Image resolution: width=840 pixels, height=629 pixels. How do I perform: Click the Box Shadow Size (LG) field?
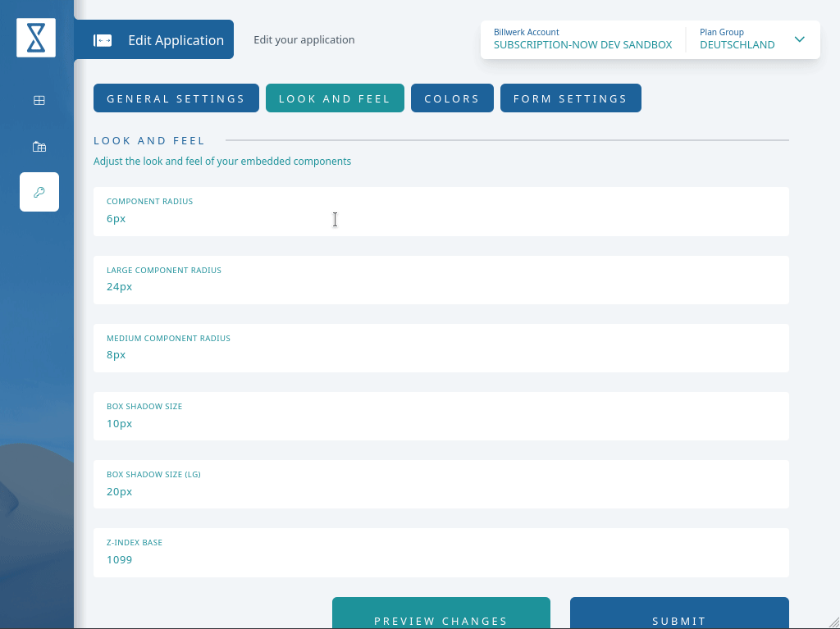point(441,485)
